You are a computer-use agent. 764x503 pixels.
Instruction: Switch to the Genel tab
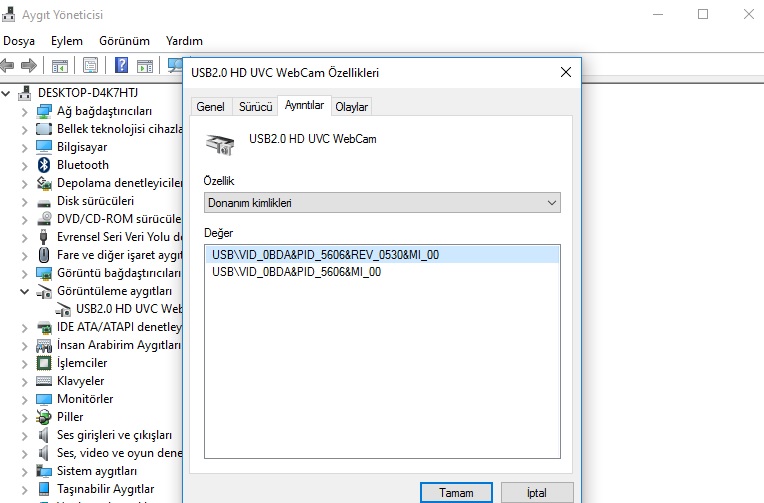click(x=210, y=107)
